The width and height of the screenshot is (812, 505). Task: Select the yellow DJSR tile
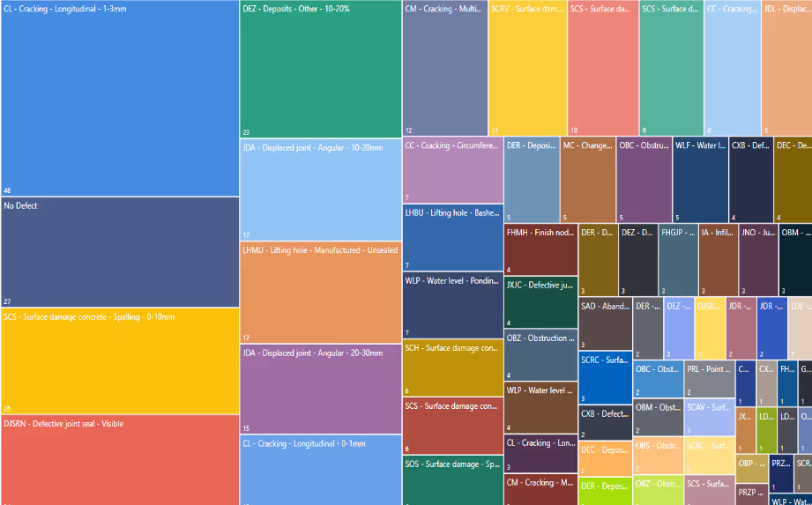tap(710, 328)
